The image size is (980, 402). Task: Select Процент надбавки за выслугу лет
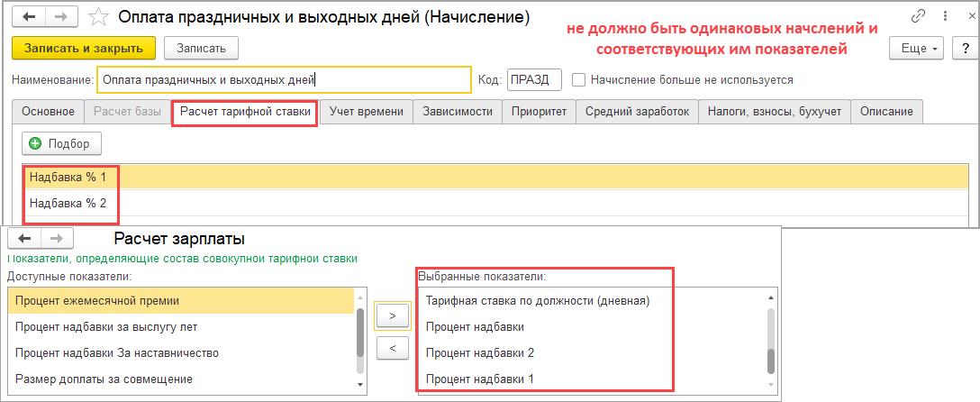point(106,326)
